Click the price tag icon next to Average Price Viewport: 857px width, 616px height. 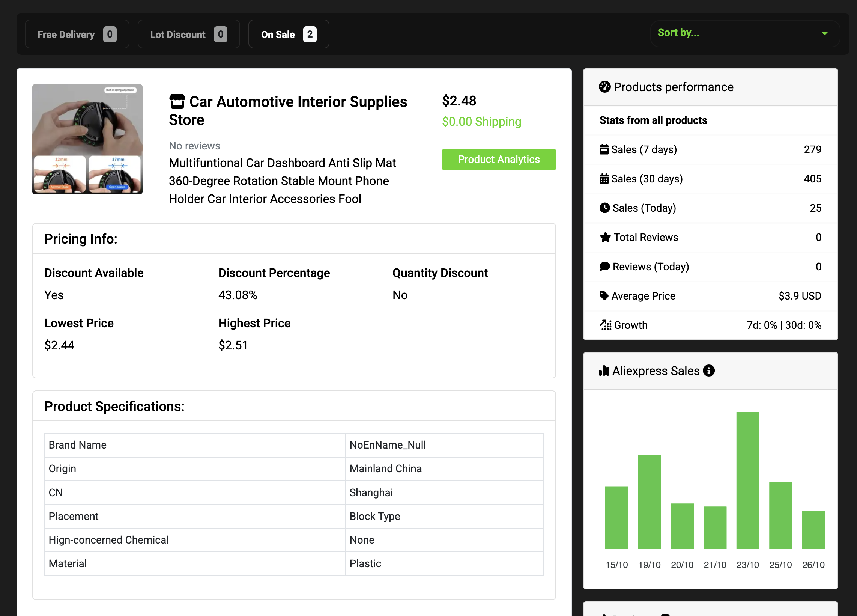[604, 295]
